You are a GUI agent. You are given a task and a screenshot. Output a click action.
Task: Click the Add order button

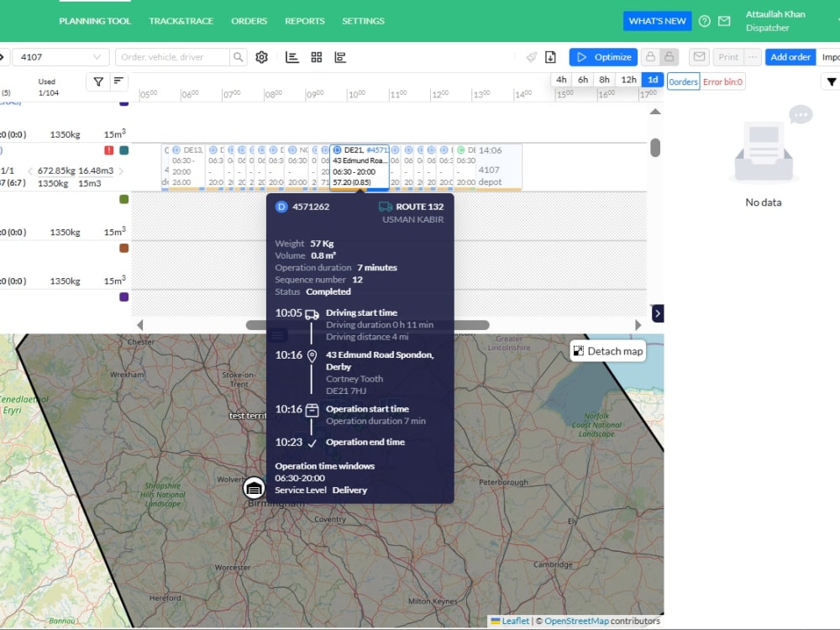click(790, 57)
